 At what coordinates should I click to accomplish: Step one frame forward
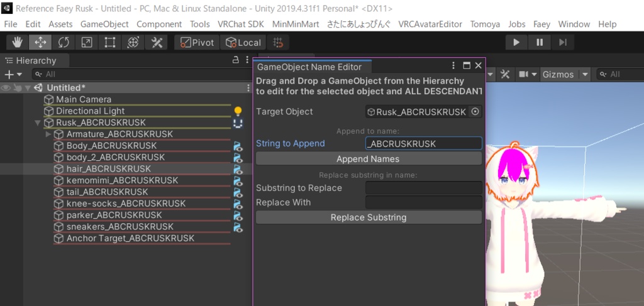[563, 42]
